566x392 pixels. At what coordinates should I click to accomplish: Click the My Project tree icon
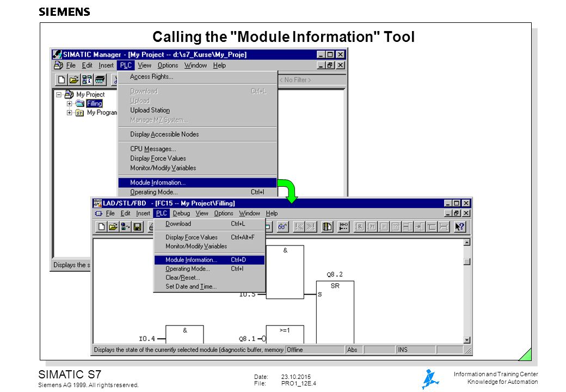(69, 95)
